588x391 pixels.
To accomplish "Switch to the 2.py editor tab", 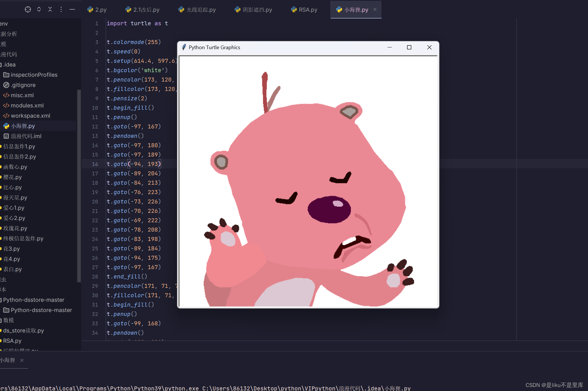I will pos(97,10).
